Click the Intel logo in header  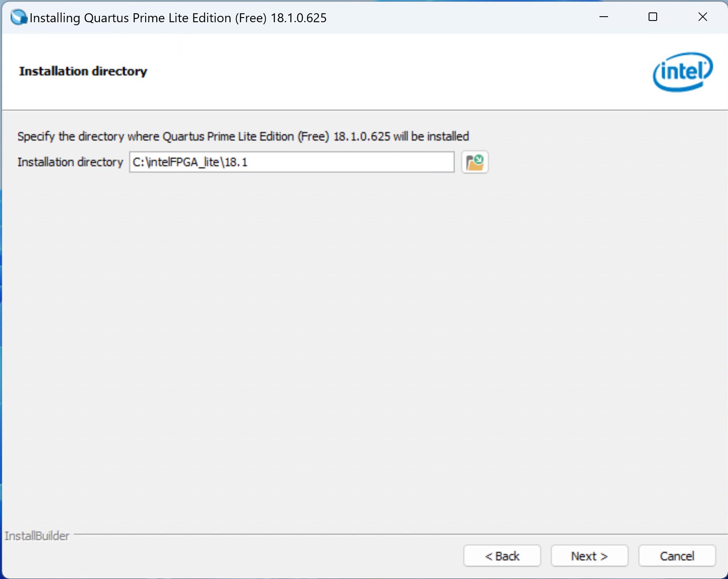[x=683, y=72]
